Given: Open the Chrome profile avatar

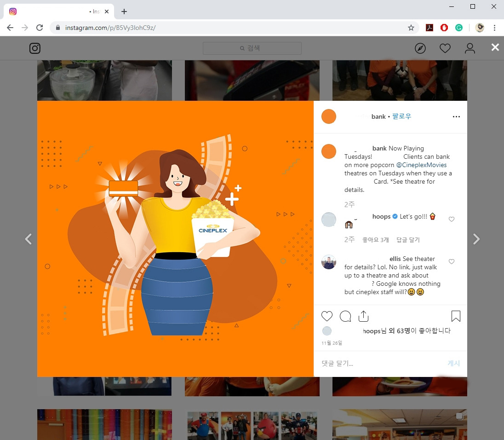Looking at the screenshot, I should pos(480,28).
